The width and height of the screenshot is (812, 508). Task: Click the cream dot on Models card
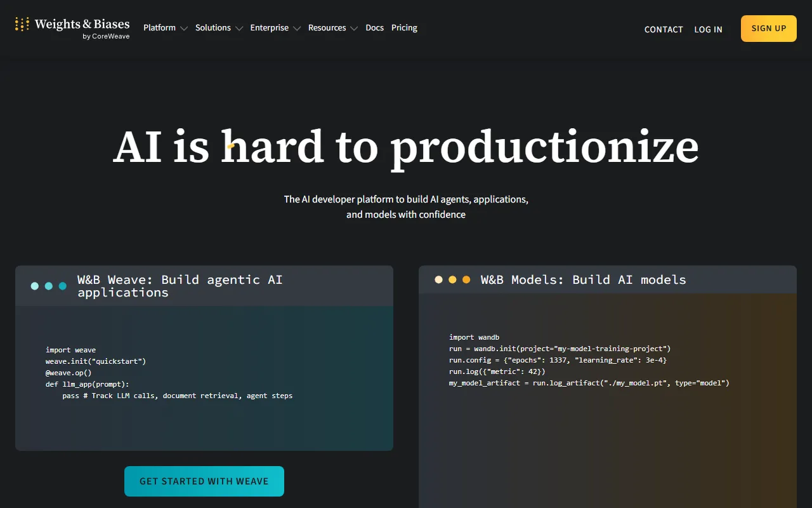pyautogui.click(x=438, y=279)
